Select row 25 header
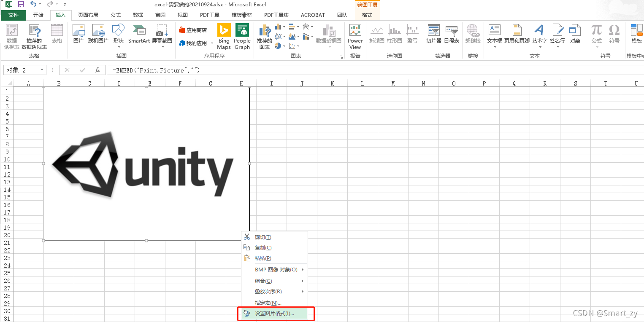This screenshot has width=644, height=322. (x=7, y=273)
